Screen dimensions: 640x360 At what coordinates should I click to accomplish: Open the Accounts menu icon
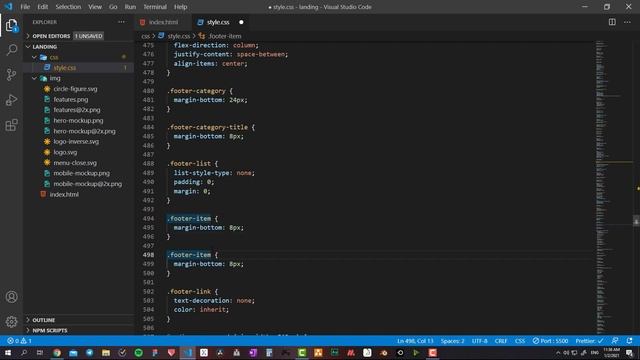click(x=11, y=297)
